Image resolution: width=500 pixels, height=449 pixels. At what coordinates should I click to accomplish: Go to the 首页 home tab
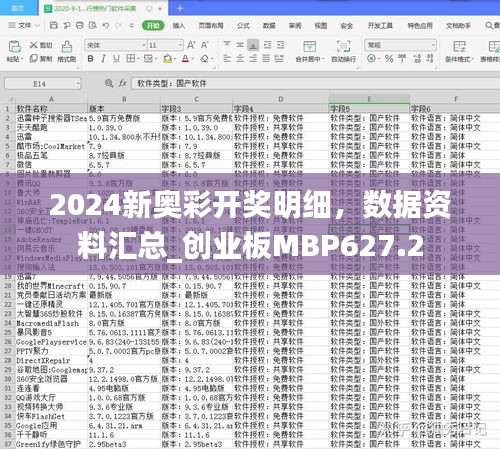coord(18,8)
